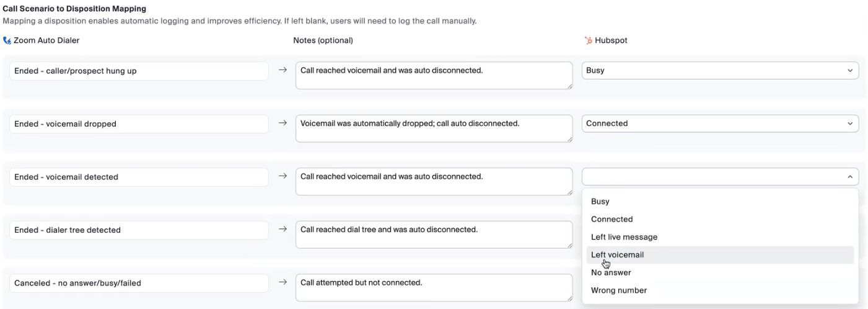Choose Left live message option
This screenshot has height=309, width=868.
tap(624, 237)
